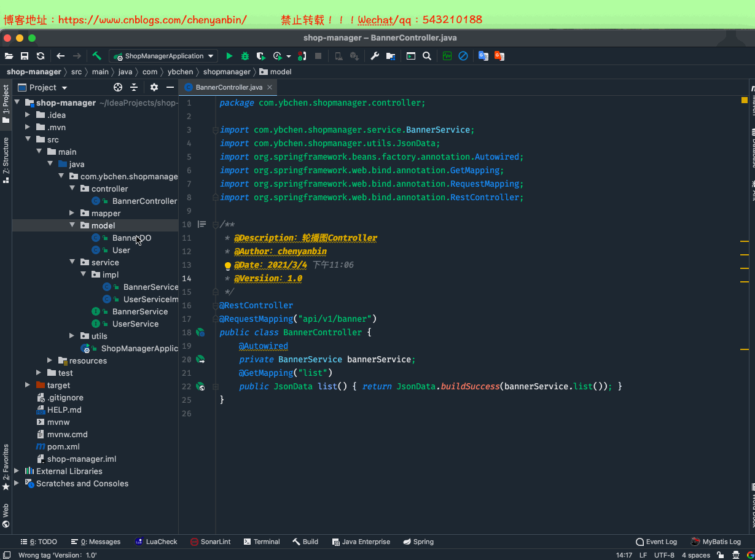This screenshot has width=755, height=560.
Task: Open the Event Log
Action: (x=656, y=542)
